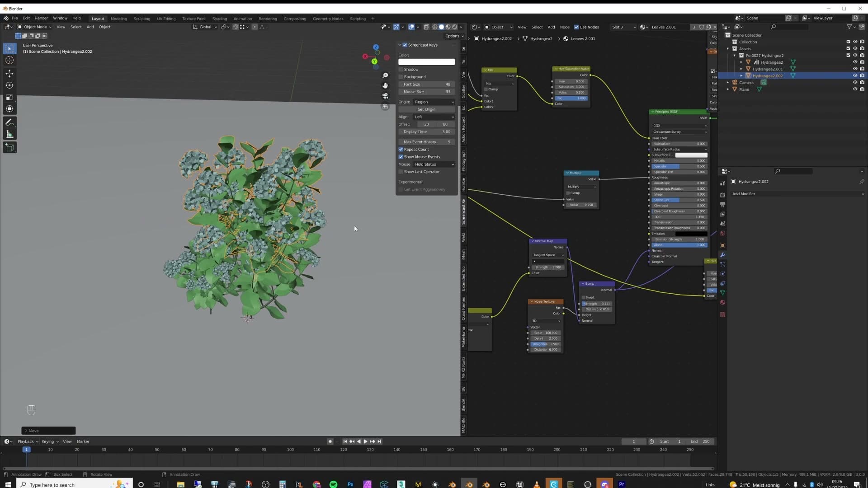Adjust Principled BSDF Specular slider
The height and width of the screenshot is (488, 868).
click(x=679, y=166)
